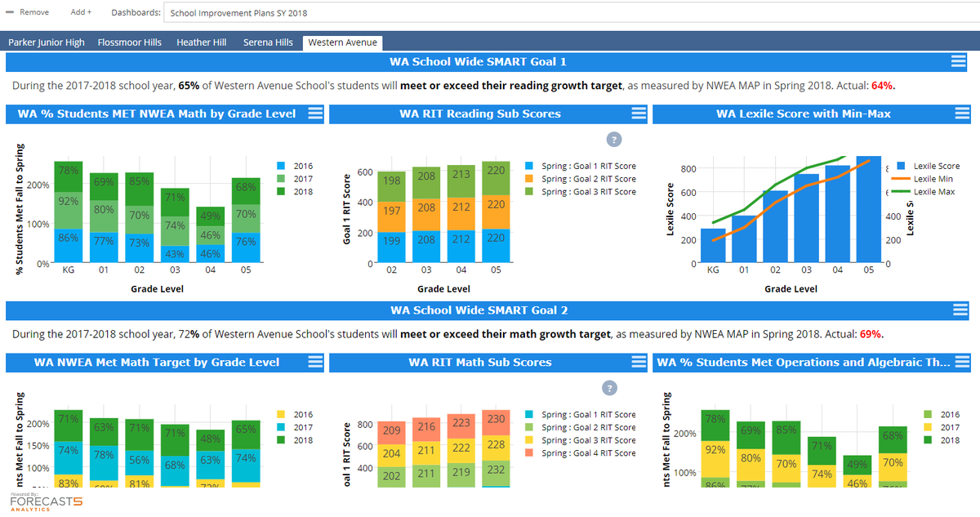Toggle Spring Goal 3 RIT Score in Reading legend

(x=581, y=191)
